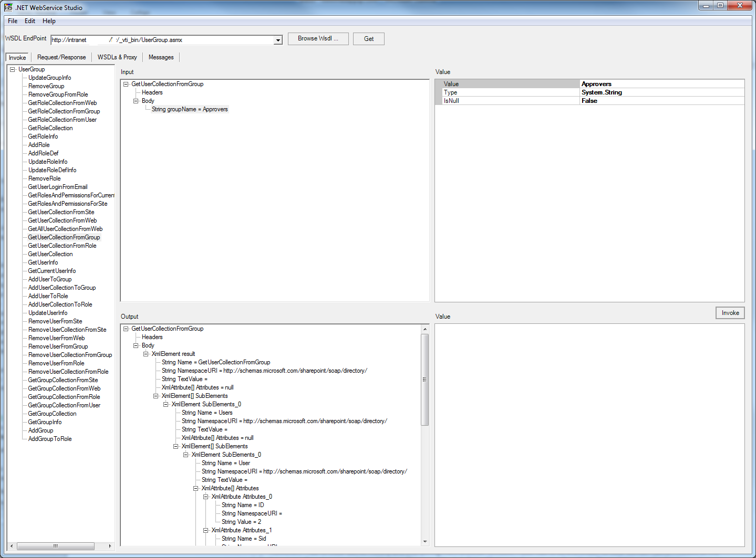Screen dimensions: 756x558
Task: Select RemoveUserCollectionFromRole method
Action: (x=68, y=372)
